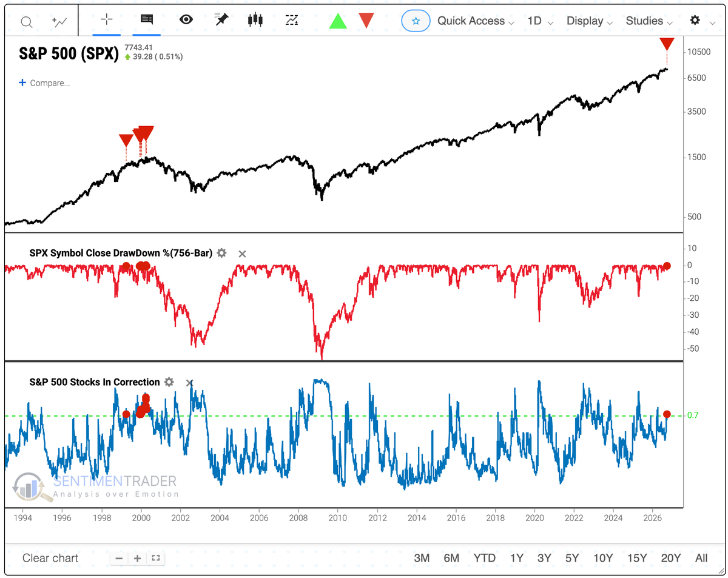Open the Quick Access dropdown
Screen dimensions: 728x578
point(476,21)
